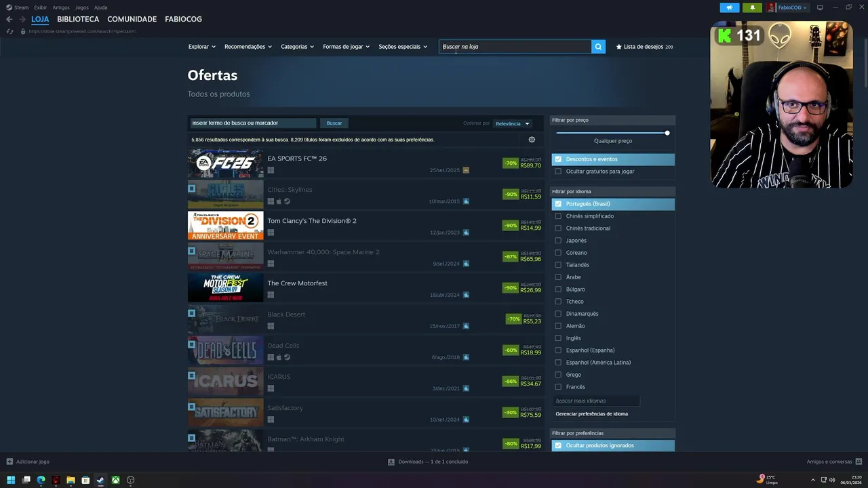Go forward with the right arrow
868x488 pixels.
pos(22,19)
